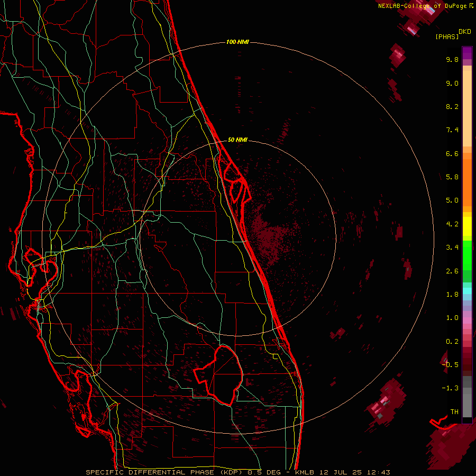Click the [PHAS] legend header label
This screenshot has width=476, height=476.
click(x=447, y=37)
